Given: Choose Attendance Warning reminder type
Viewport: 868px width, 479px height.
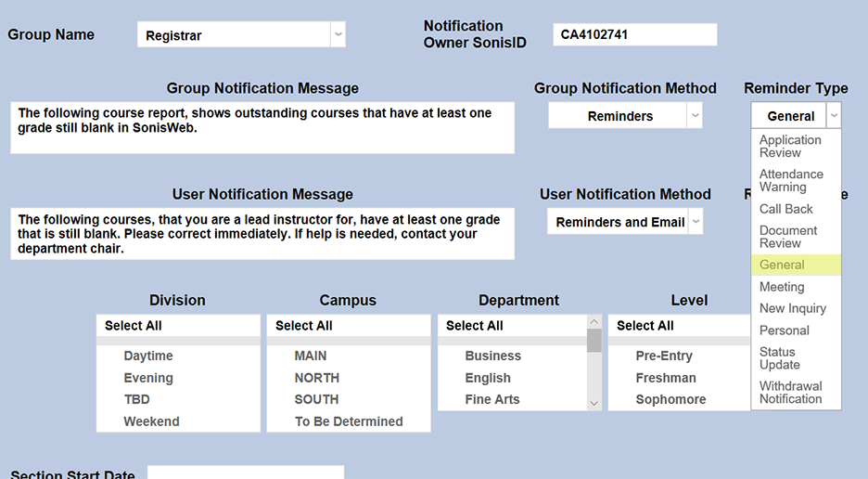Looking at the screenshot, I should pyautogui.click(x=796, y=181).
